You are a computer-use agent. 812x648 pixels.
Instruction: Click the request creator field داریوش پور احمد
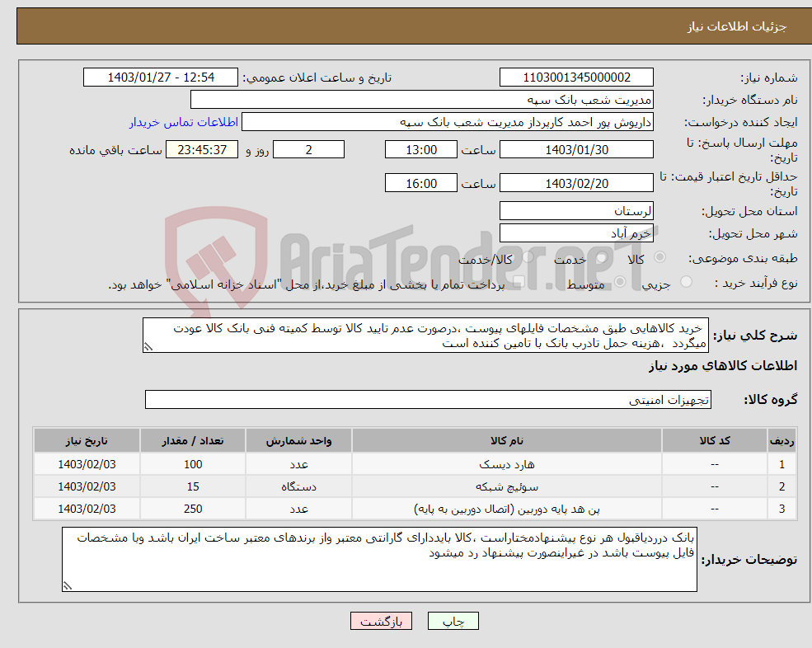(448, 122)
